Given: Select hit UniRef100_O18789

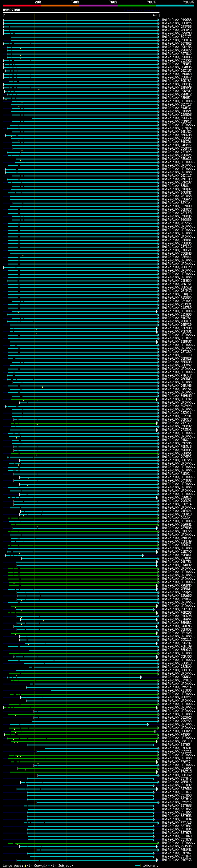Looking at the screenshot, I should click(177, 308).
